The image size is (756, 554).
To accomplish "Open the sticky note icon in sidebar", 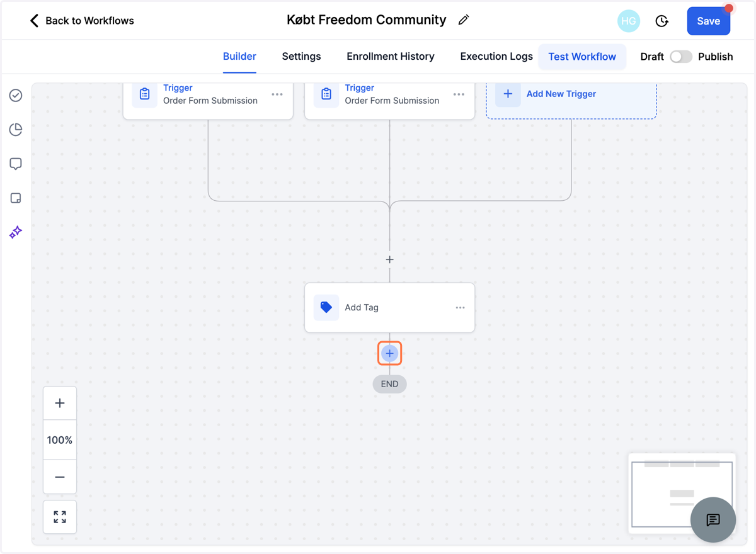I will pyautogui.click(x=16, y=198).
